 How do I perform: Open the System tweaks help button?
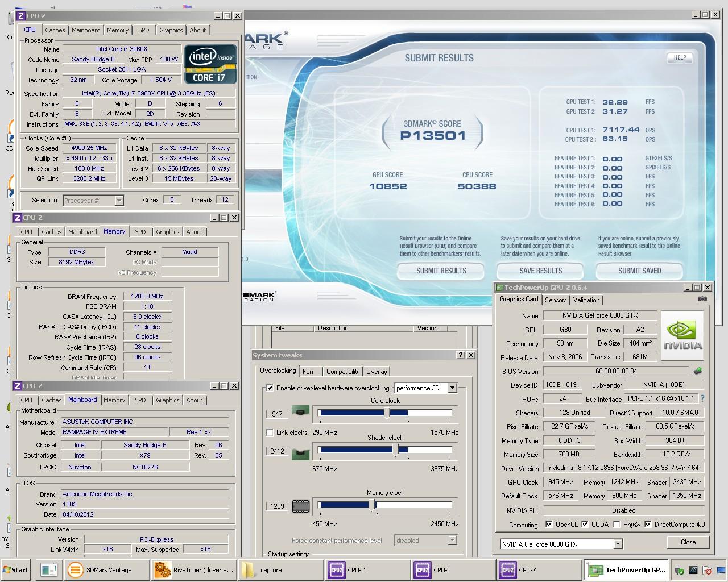pyautogui.click(x=461, y=355)
